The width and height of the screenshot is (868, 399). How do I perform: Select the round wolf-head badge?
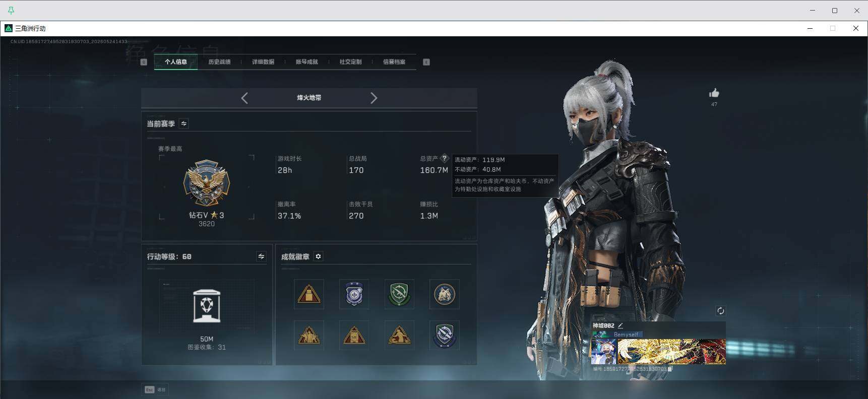click(444, 294)
